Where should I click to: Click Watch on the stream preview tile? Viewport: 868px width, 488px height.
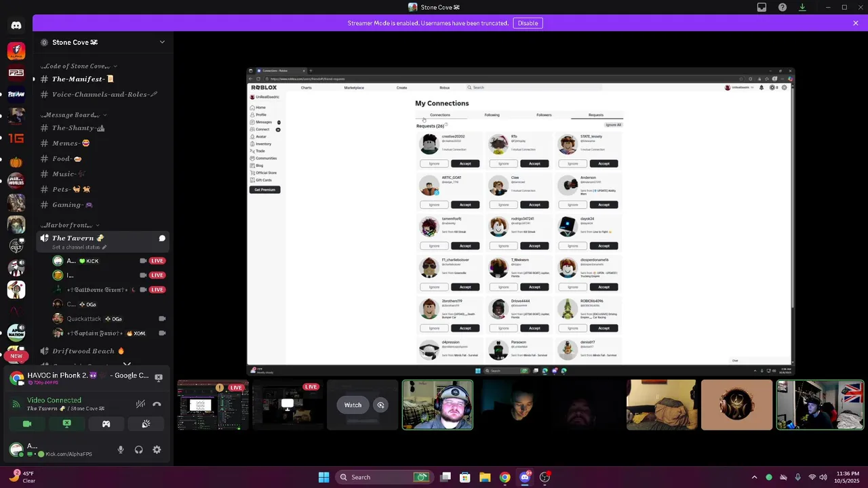point(353,405)
